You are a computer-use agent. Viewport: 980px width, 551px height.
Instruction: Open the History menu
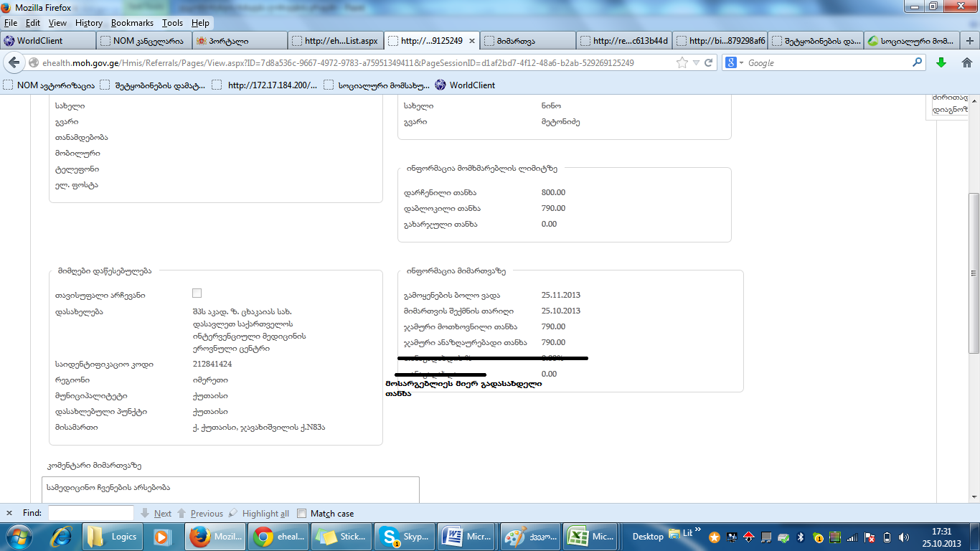pyautogui.click(x=88, y=23)
